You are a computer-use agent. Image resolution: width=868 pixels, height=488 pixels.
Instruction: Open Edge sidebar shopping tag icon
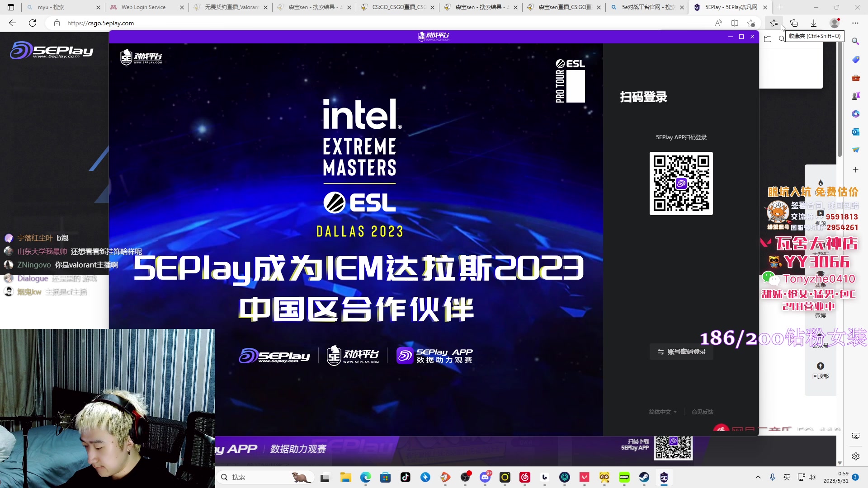[x=855, y=60]
